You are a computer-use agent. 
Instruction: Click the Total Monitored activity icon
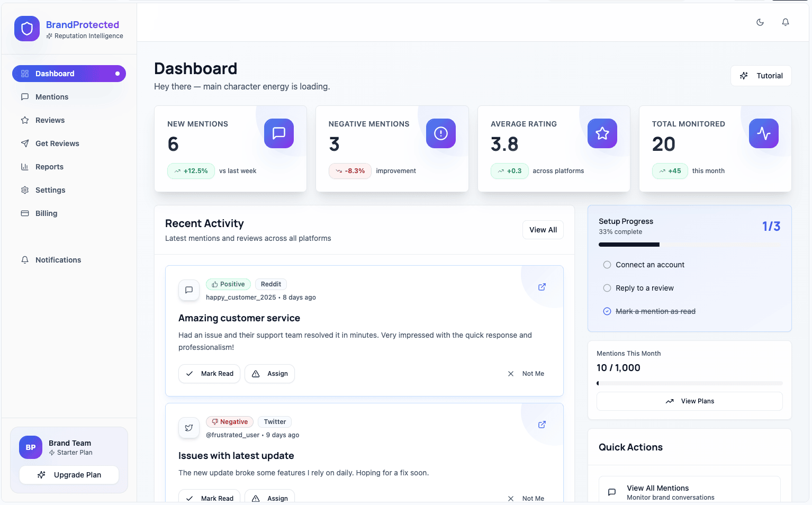[764, 133]
